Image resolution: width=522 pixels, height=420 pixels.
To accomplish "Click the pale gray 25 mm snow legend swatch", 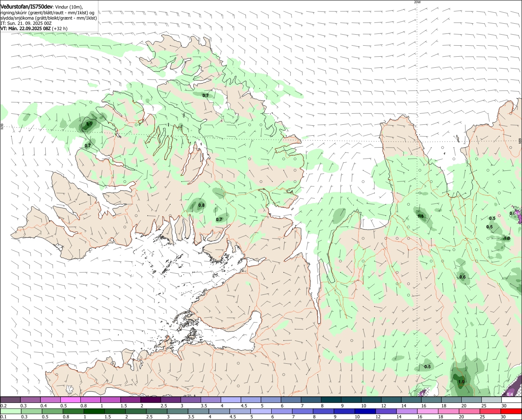I will point(492,400).
